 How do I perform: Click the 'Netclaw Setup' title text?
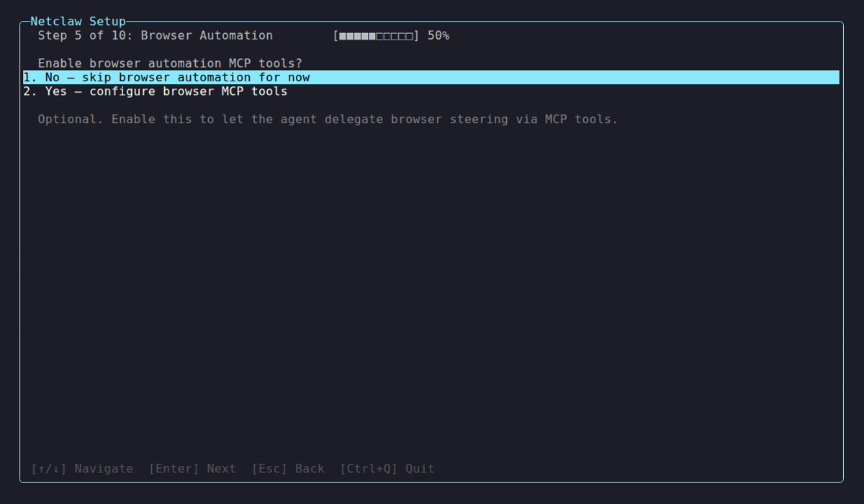pos(78,22)
